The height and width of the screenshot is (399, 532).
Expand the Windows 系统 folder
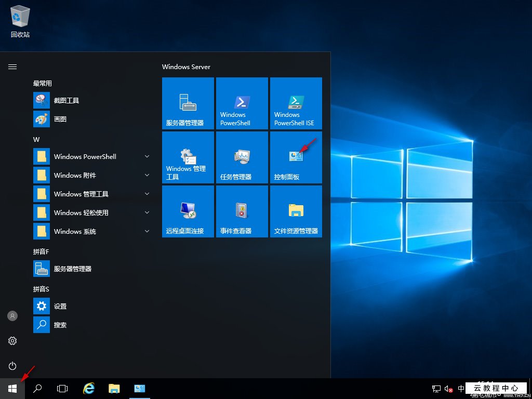[x=91, y=231]
